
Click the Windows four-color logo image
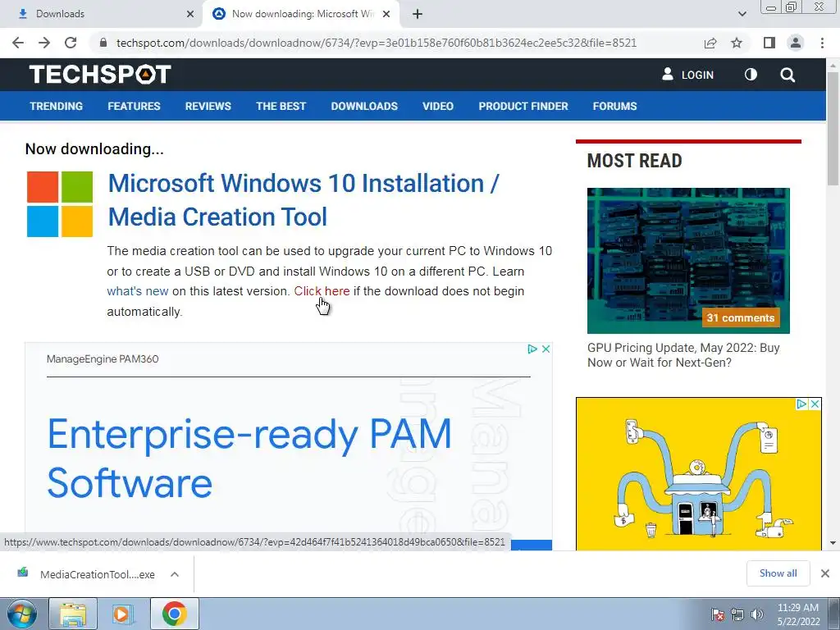pos(59,204)
